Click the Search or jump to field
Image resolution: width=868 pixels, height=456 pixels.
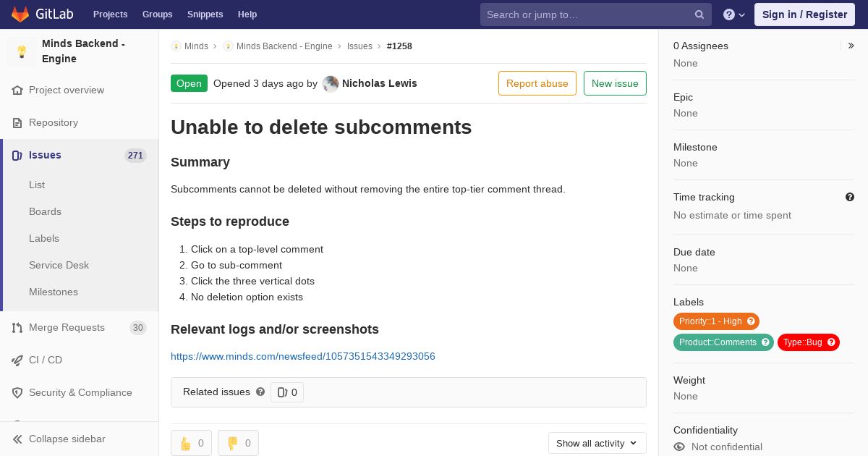click(x=596, y=14)
